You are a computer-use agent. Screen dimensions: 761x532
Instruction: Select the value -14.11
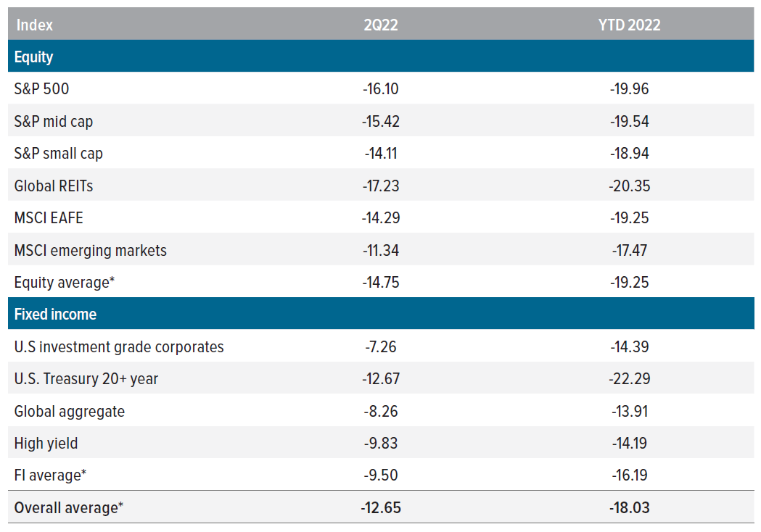pyautogui.click(x=380, y=153)
